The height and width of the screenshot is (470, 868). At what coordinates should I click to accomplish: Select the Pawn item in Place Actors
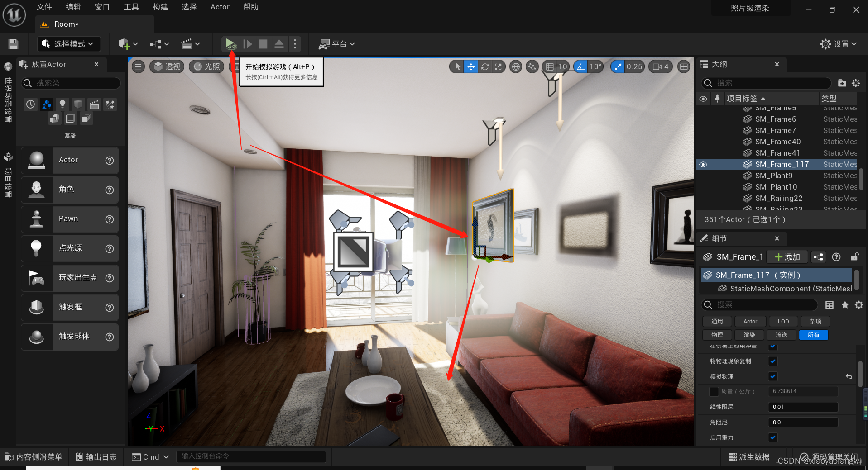pos(70,219)
